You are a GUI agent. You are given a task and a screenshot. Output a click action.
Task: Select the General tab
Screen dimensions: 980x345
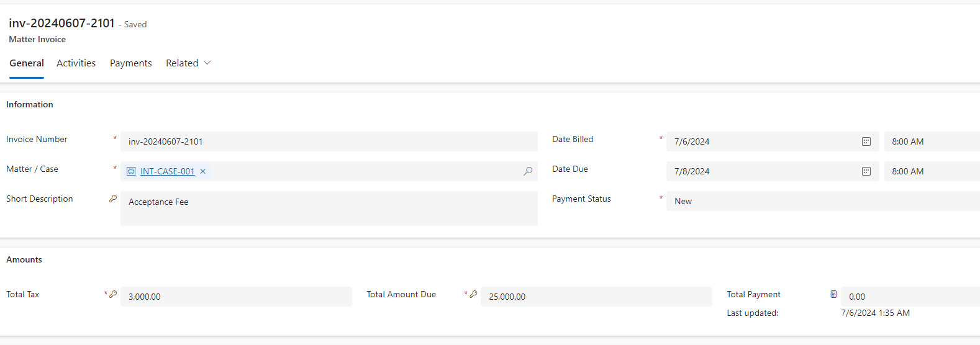(27, 63)
